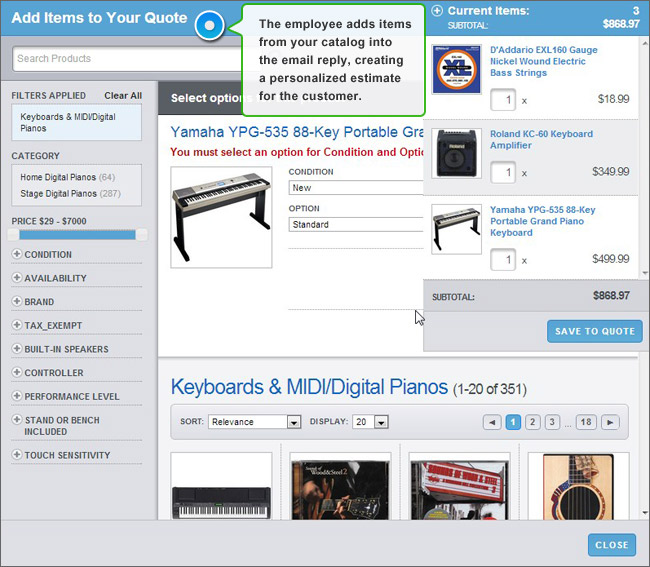This screenshot has height=567, width=650.
Task: Open the Option Standard dropdown
Action: pyautogui.click(x=356, y=224)
